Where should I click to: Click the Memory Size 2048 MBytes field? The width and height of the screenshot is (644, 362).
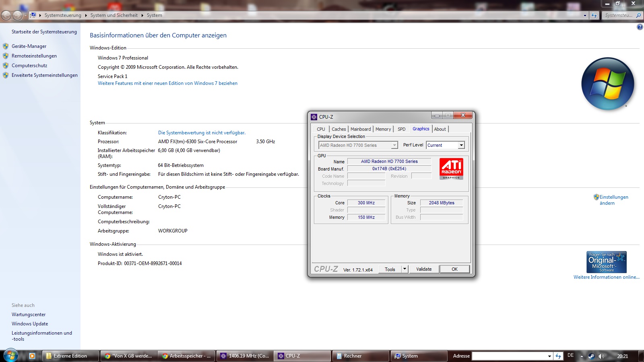coord(442,203)
